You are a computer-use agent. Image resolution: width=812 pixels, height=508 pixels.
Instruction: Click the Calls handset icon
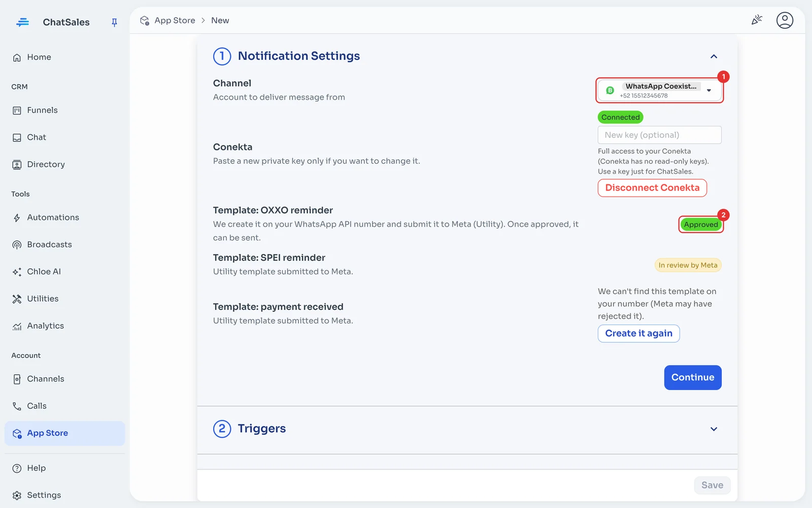point(17,406)
